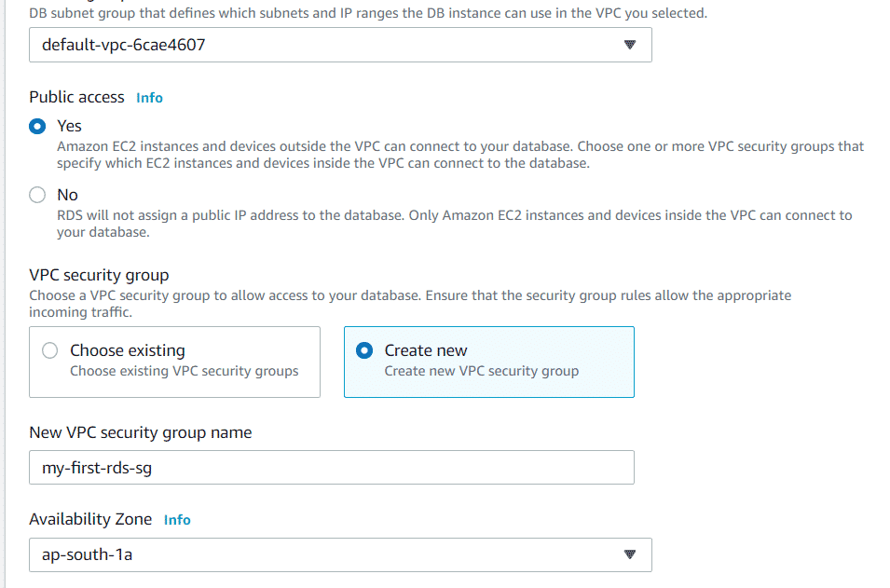This screenshot has height=588, width=890.
Task: Click the Create new title text
Action: pyautogui.click(x=426, y=350)
